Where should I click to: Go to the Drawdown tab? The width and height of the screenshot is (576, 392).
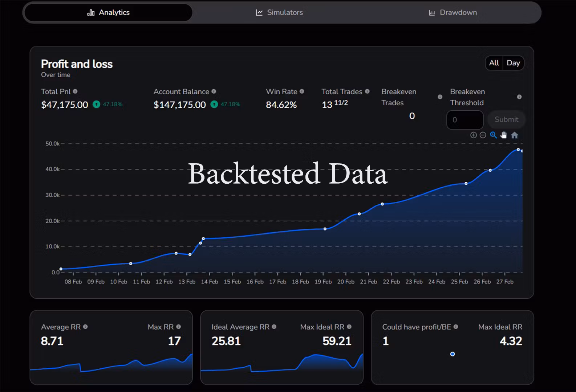pos(453,13)
